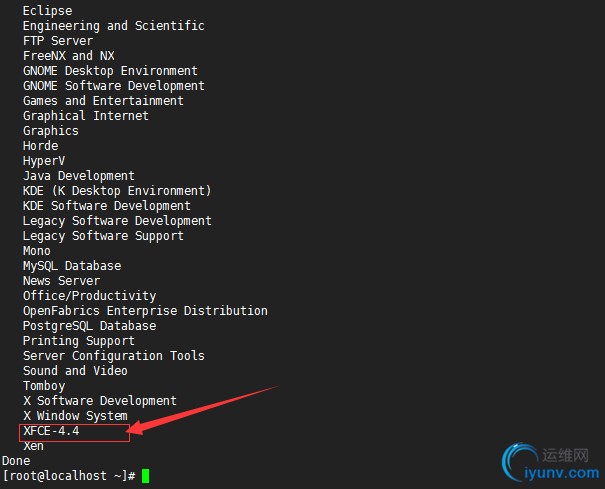Click the GNOME Desktop Environment entry
Screen dimensions: 605x489
coord(110,71)
